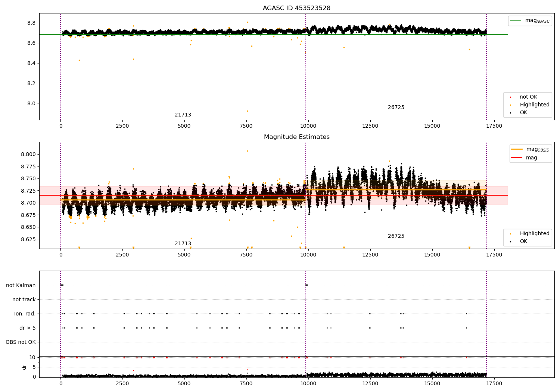Image resolution: width=560 pixels, height=392 pixels.
Task: Click the '8.700' y-axis tick label
Action: [28, 203]
